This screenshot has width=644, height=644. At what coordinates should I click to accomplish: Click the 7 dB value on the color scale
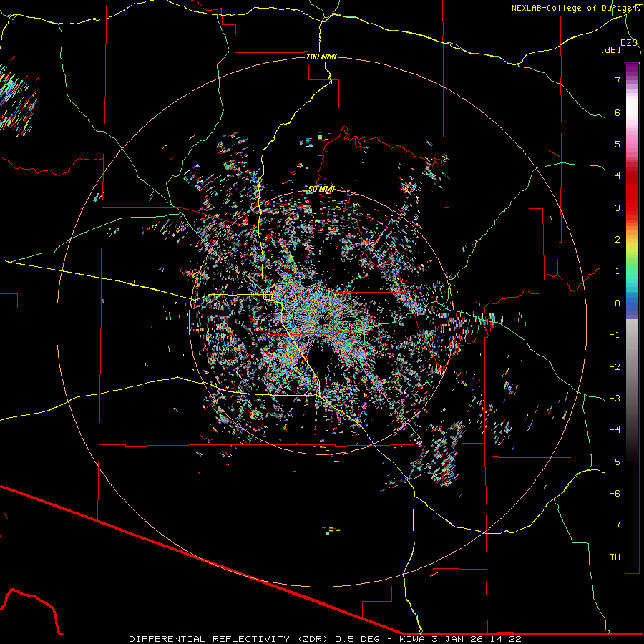[x=618, y=80]
